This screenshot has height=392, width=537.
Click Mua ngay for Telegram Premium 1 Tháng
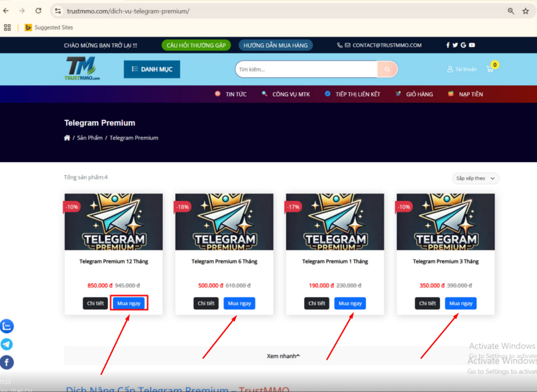point(350,303)
